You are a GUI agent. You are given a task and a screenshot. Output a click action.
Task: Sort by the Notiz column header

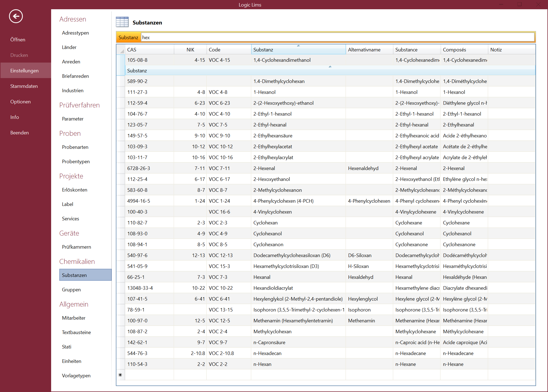click(x=512, y=50)
